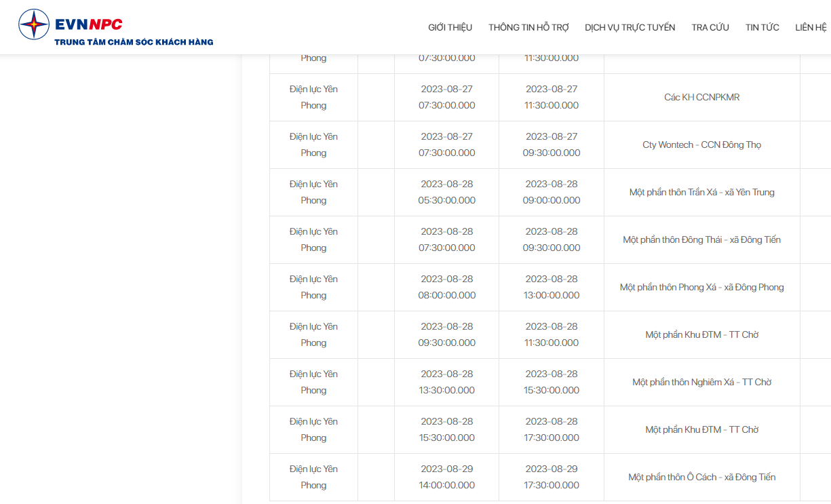The width and height of the screenshot is (831, 504).
Task: Select the thôn Phong Xá - xã Đông Phong cell
Action: click(x=702, y=288)
